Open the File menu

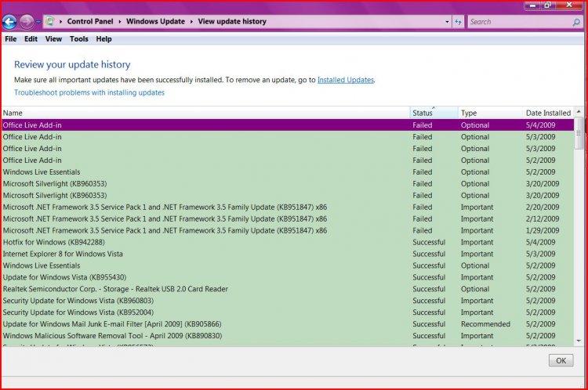[10, 39]
